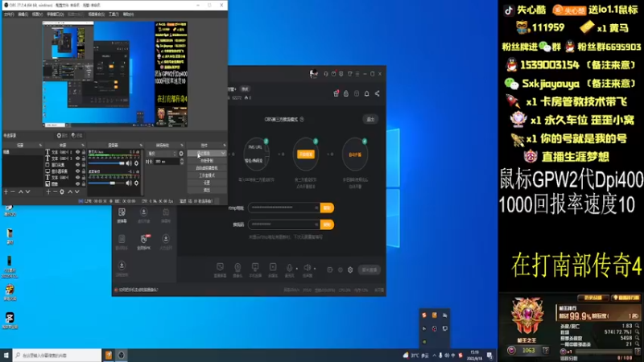Open the microphone channel audio settings gear
This screenshot has height=362, width=644.
point(136,163)
